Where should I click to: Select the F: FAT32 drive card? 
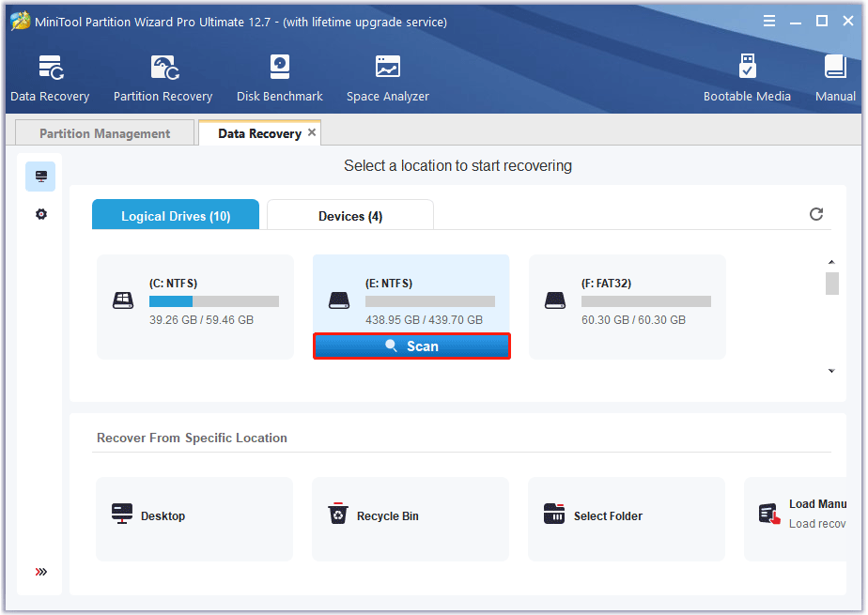pyautogui.click(x=628, y=306)
